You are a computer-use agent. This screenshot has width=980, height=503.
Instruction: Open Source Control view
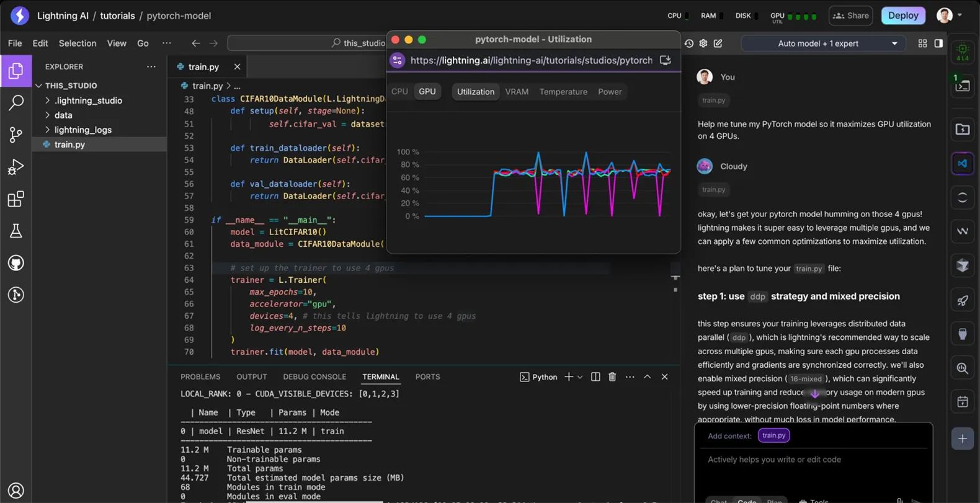point(16,135)
